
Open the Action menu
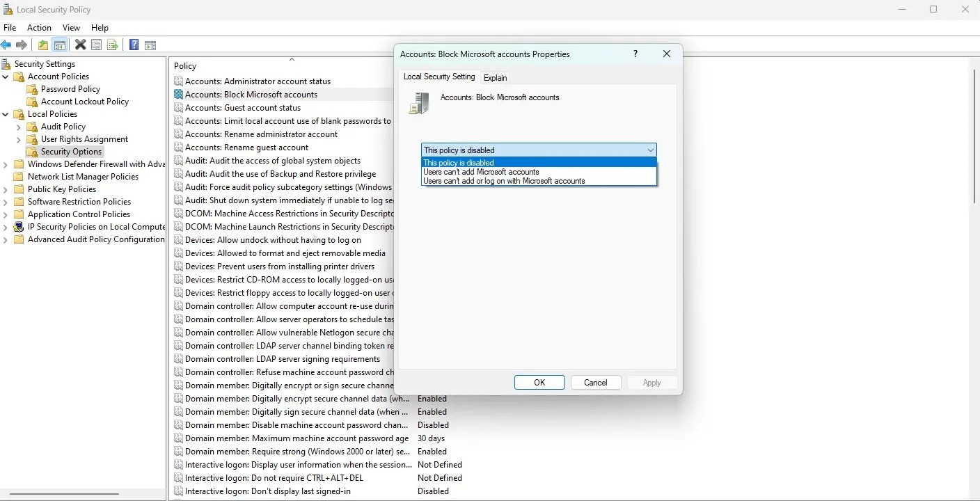tap(39, 28)
